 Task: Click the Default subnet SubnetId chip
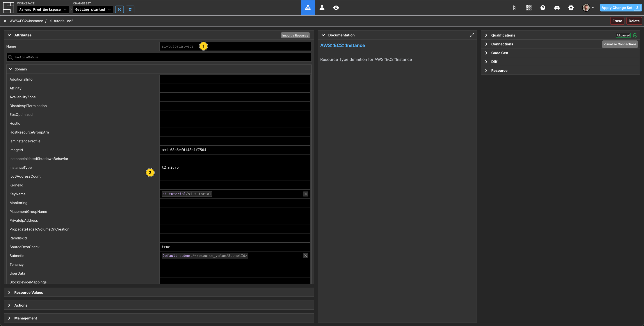tap(205, 256)
